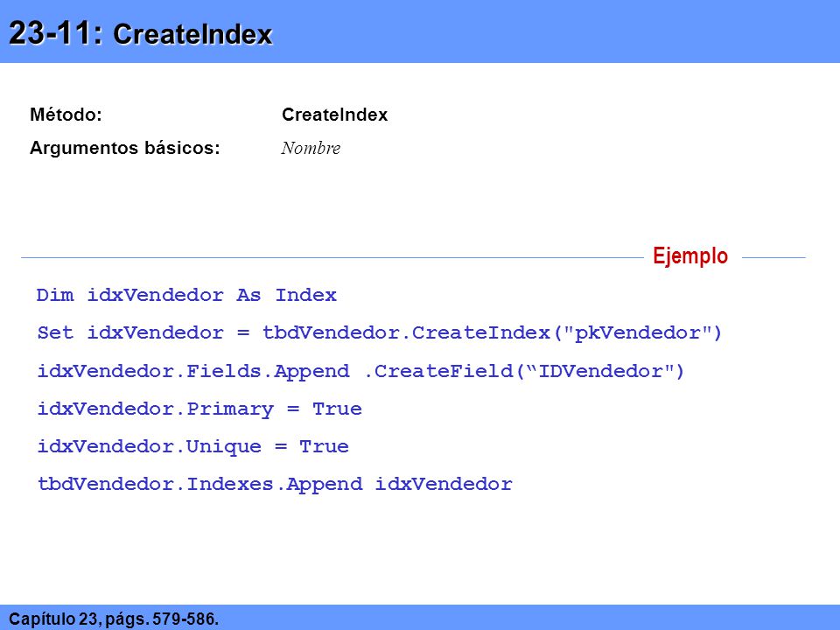This screenshot has width=840, height=630.
Task: Select line 'idxVendedor.Unique = True'
Action: coord(192,447)
